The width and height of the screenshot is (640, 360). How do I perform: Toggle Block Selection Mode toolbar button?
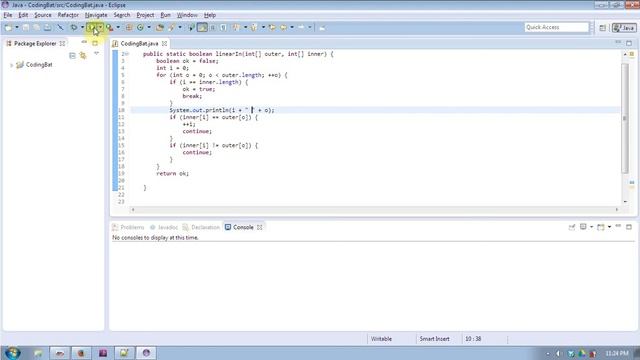[213, 27]
